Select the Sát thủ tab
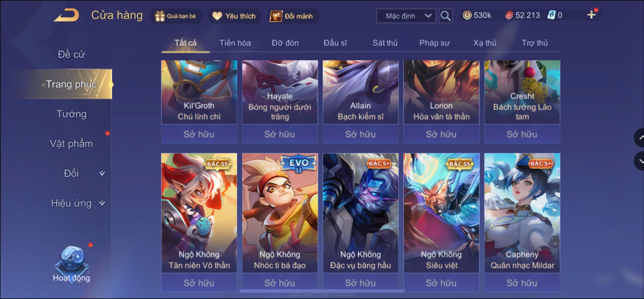 [385, 43]
